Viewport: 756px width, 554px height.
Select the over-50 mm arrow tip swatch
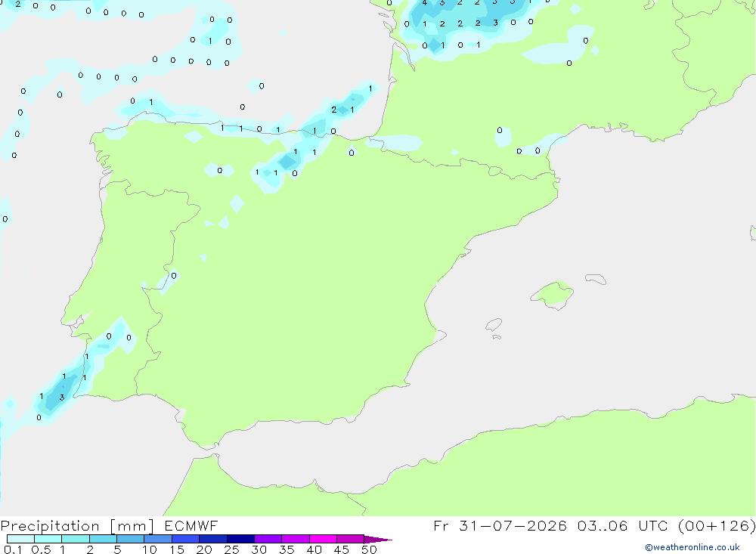point(377,540)
